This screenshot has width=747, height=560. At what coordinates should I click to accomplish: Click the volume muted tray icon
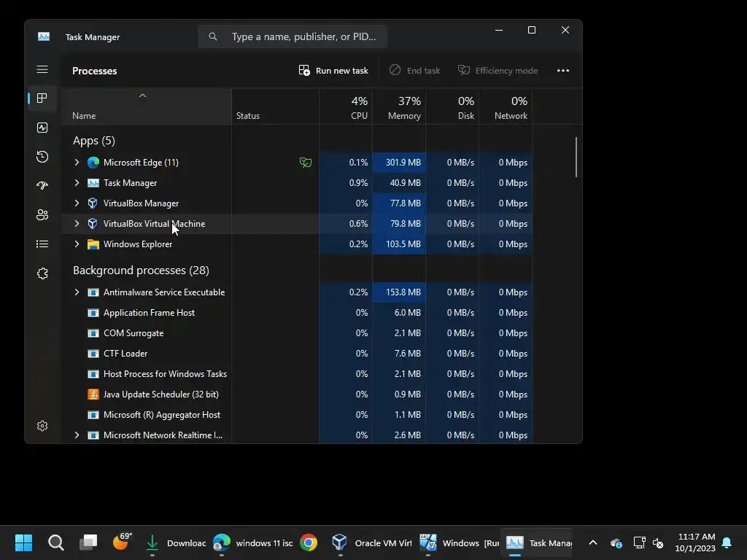[x=659, y=542]
